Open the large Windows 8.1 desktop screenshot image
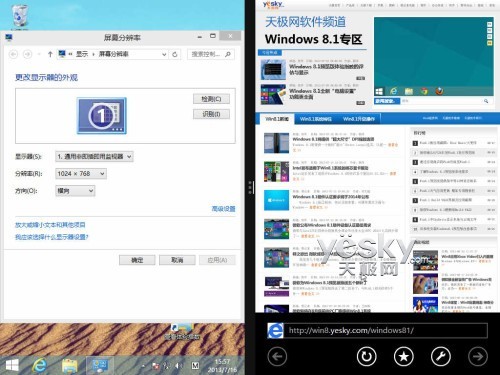 click(x=434, y=57)
